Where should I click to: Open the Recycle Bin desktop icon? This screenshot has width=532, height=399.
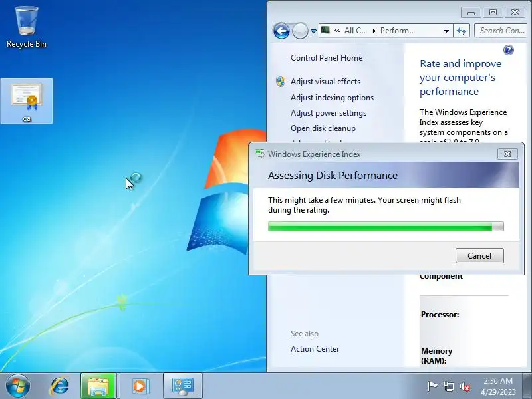click(27, 27)
